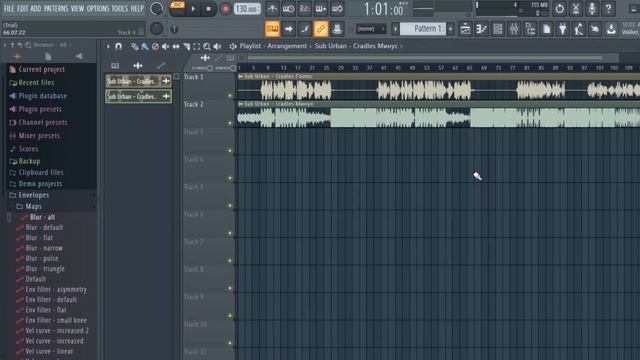640x360 pixels.
Task: Open the TOOLS menu
Action: click(x=120, y=9)
